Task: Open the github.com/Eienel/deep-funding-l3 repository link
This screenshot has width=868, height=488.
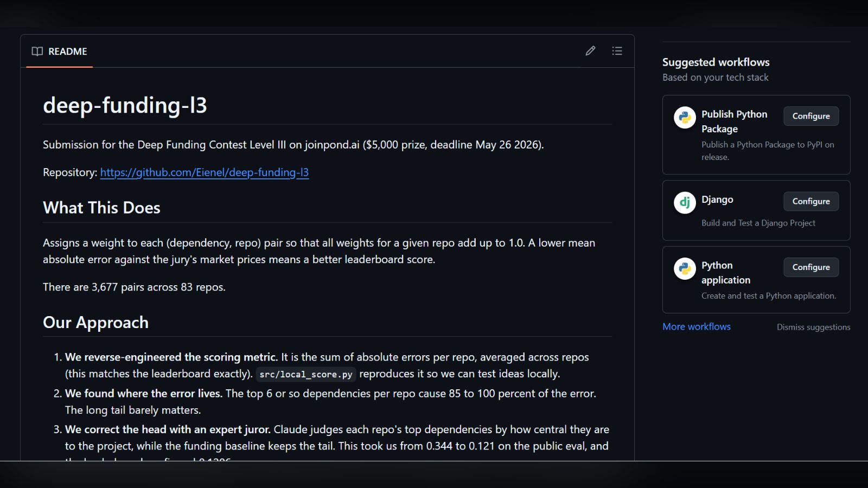Action: point(205,172)
